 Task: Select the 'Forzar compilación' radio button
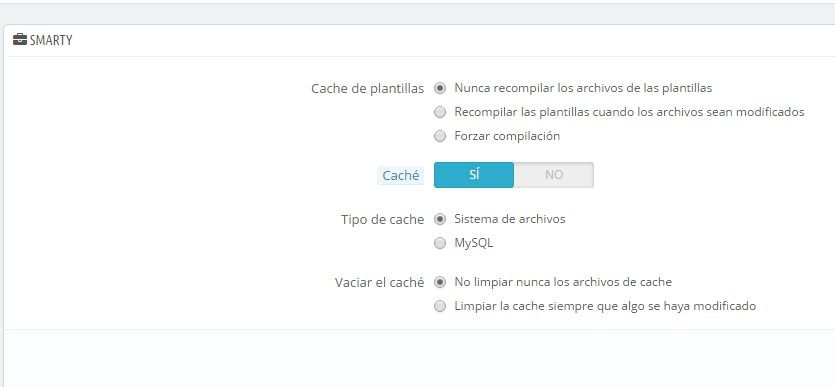[440, 136]
